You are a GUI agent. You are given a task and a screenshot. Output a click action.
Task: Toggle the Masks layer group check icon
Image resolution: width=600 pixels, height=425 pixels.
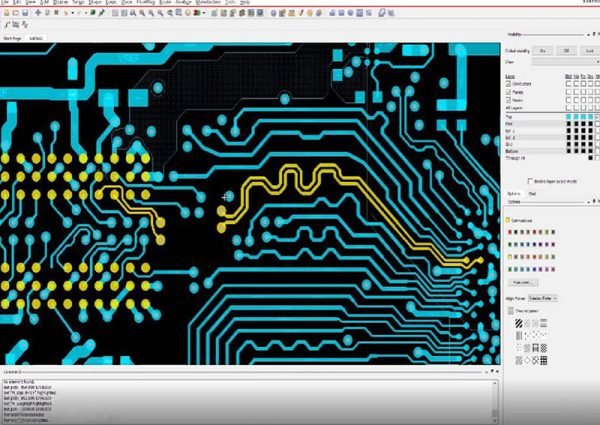click(508, 100)
